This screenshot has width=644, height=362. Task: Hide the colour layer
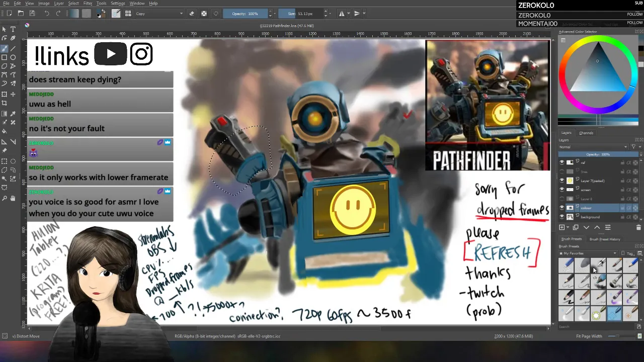coord(561,208)
